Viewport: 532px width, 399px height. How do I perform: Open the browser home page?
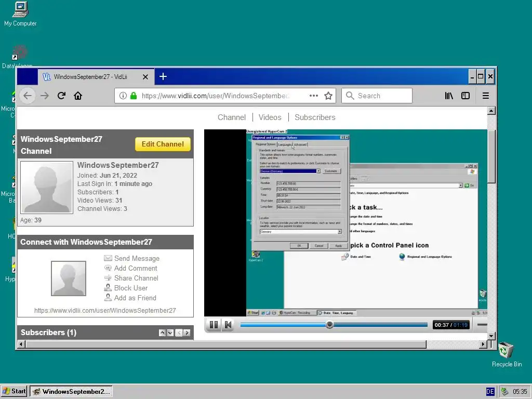pyautogui.click(x=78, y=96)
